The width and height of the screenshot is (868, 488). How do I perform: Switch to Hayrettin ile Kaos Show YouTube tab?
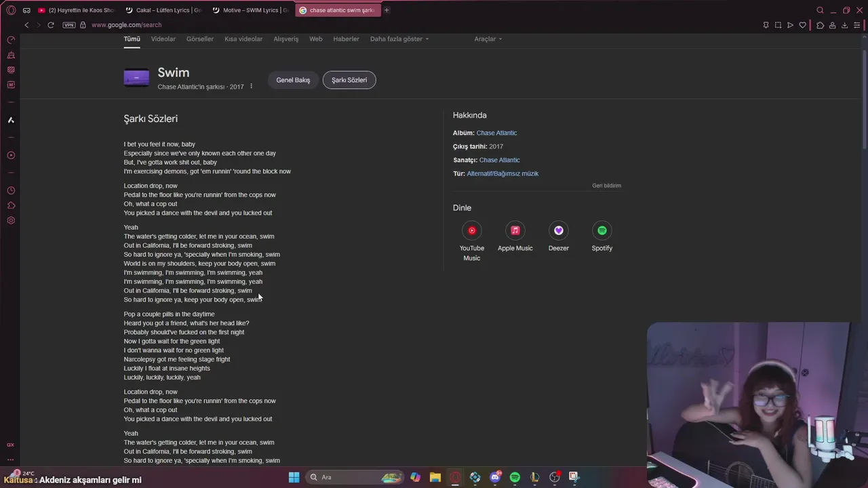[77, 10]
